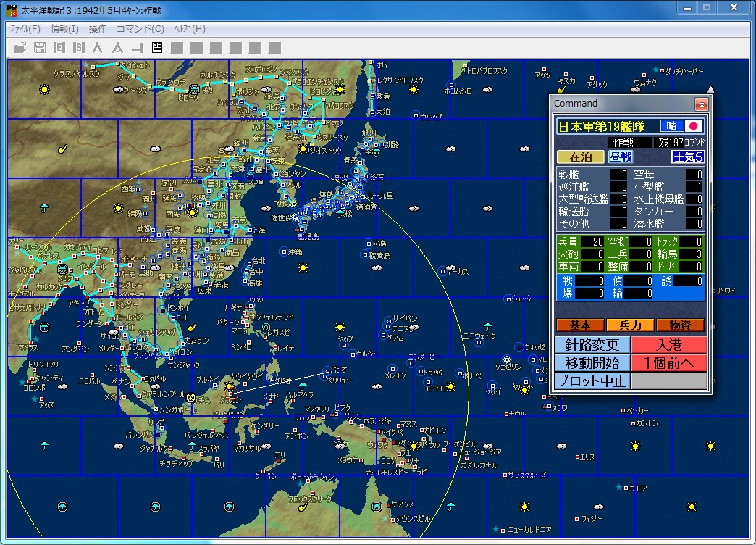The width and height of the screenshot is (756, 545).
Task: Open the コマンド(C) menu
Action: coord(140,29)
